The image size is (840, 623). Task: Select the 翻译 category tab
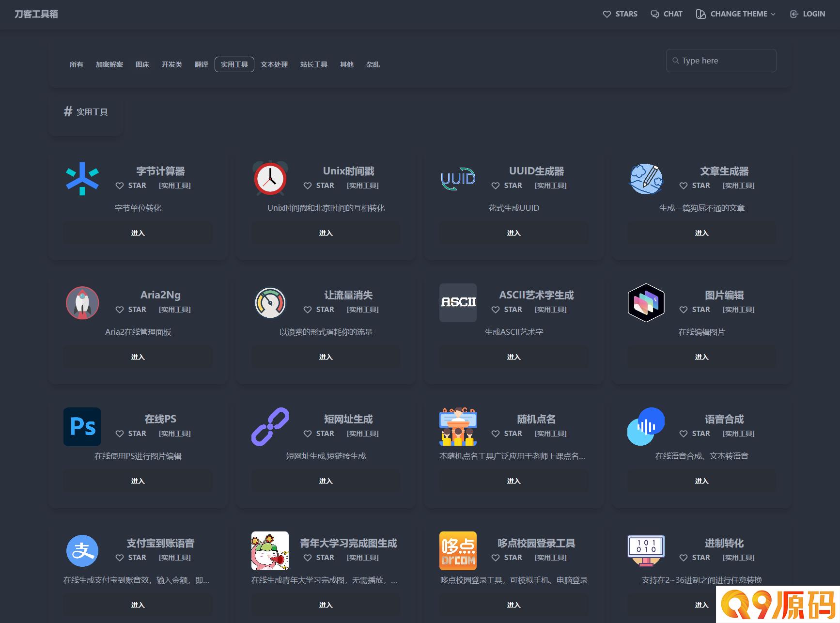pos(202,64)
